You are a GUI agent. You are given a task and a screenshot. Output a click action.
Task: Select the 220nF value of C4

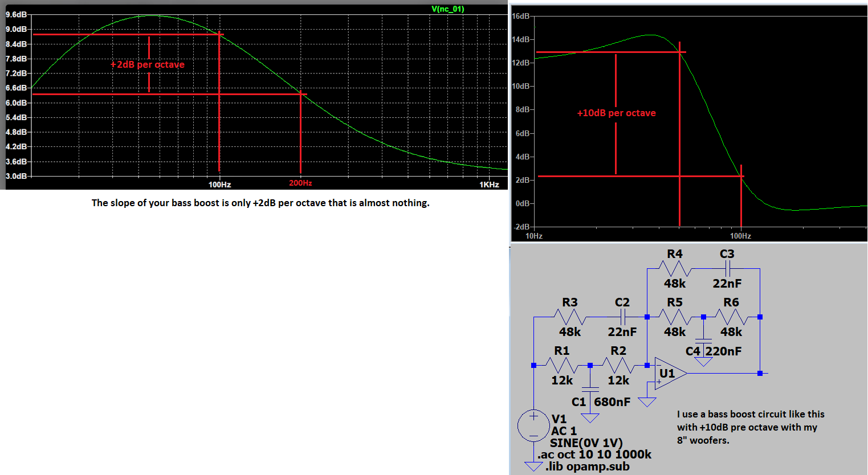(724, 351)
